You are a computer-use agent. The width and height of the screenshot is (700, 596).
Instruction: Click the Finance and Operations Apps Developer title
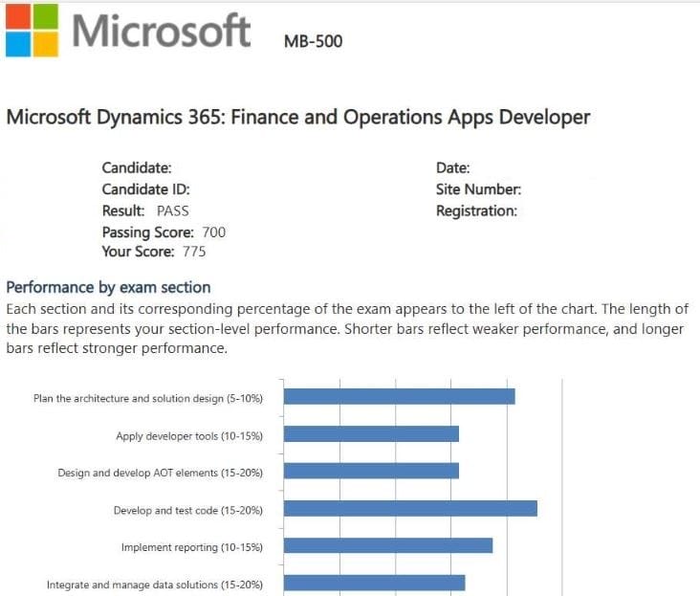[297, 118]
